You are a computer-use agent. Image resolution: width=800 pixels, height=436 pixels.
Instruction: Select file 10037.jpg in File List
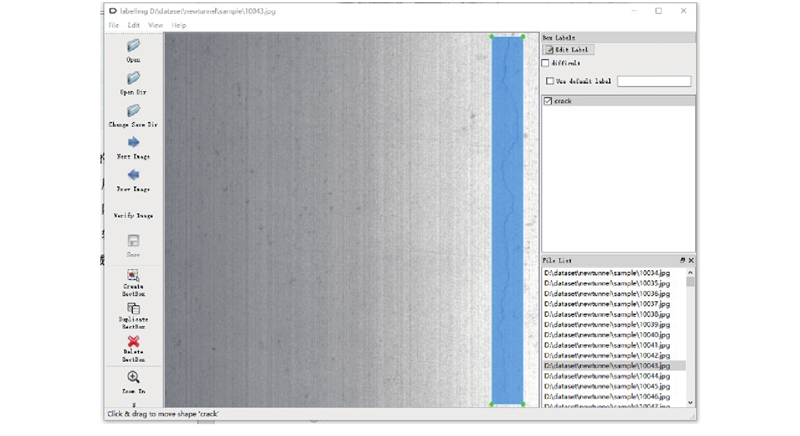607,304
